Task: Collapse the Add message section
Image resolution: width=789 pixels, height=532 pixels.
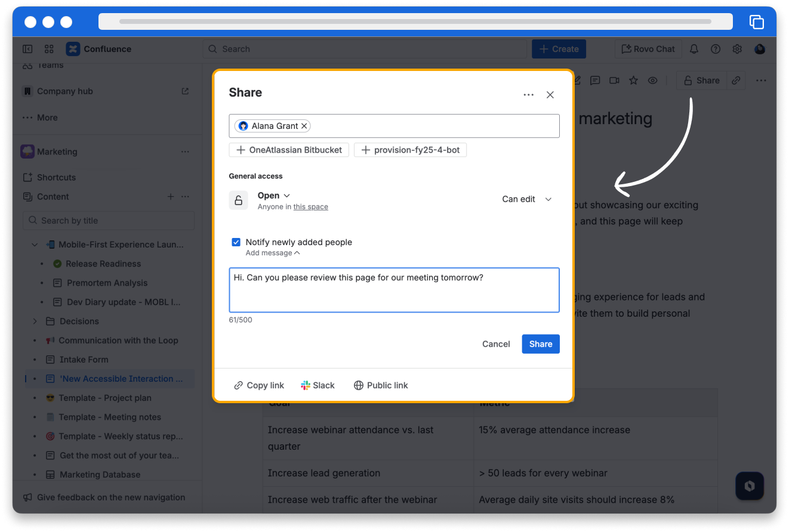Action: click(x=273, y=253)
